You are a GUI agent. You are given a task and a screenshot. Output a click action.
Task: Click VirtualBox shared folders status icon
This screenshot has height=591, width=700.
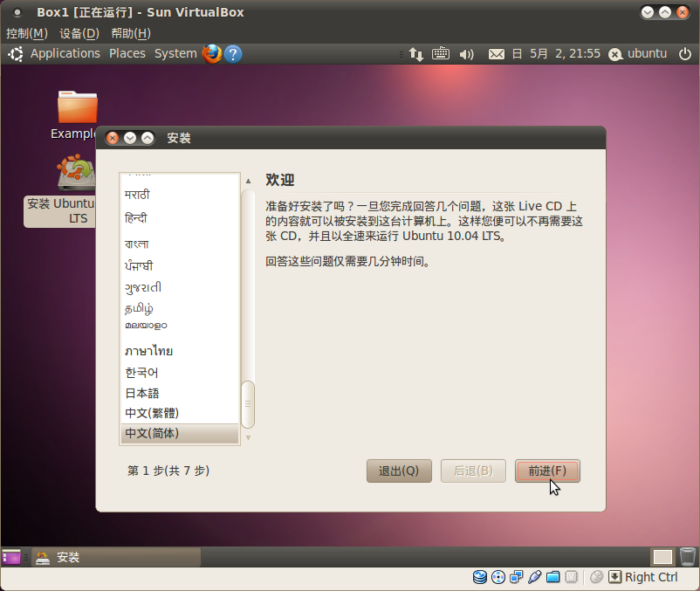point(553,577)
